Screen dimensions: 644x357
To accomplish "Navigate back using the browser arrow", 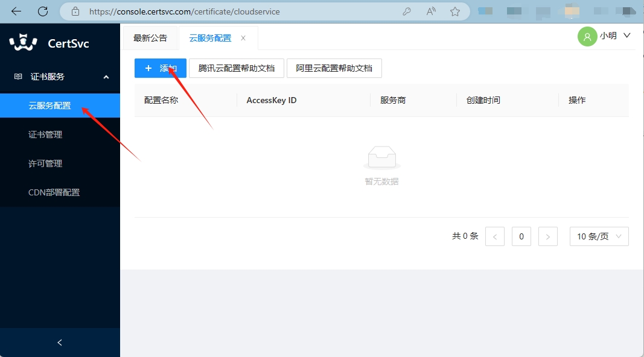I will pos(16,11).
